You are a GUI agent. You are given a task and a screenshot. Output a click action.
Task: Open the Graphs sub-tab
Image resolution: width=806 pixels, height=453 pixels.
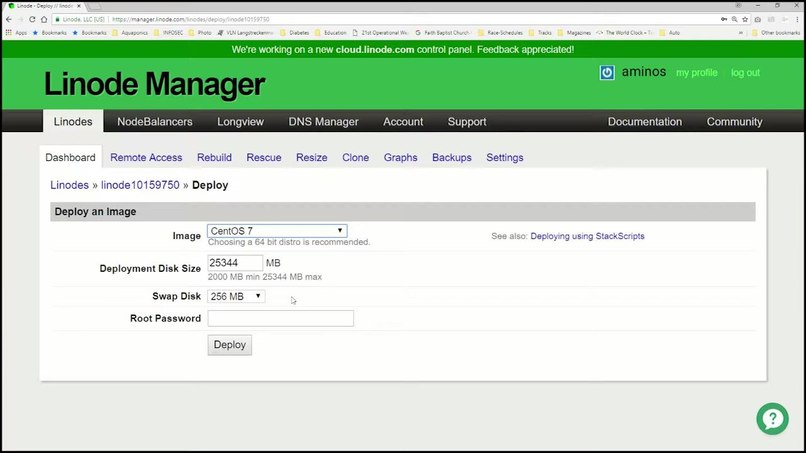[400, 157]
